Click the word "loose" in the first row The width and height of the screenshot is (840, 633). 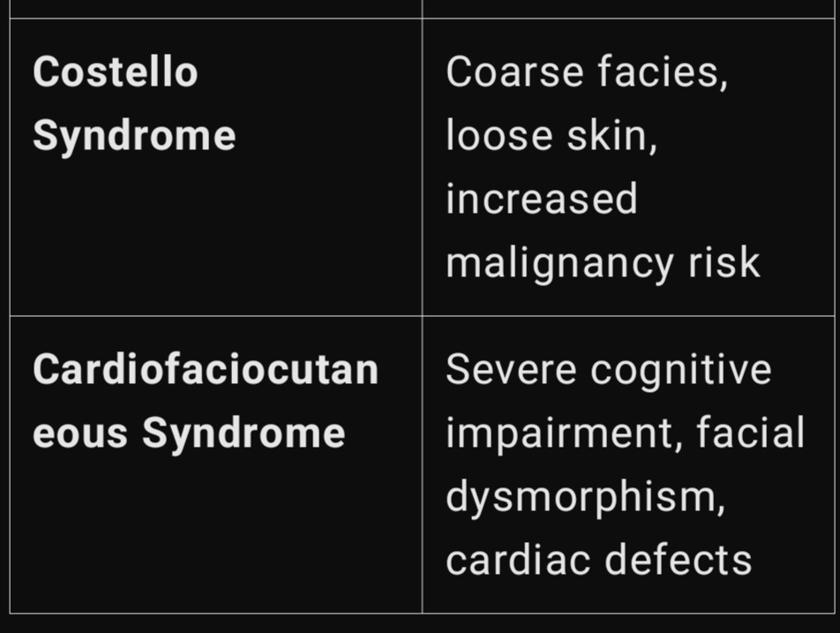tap(495, 136)
